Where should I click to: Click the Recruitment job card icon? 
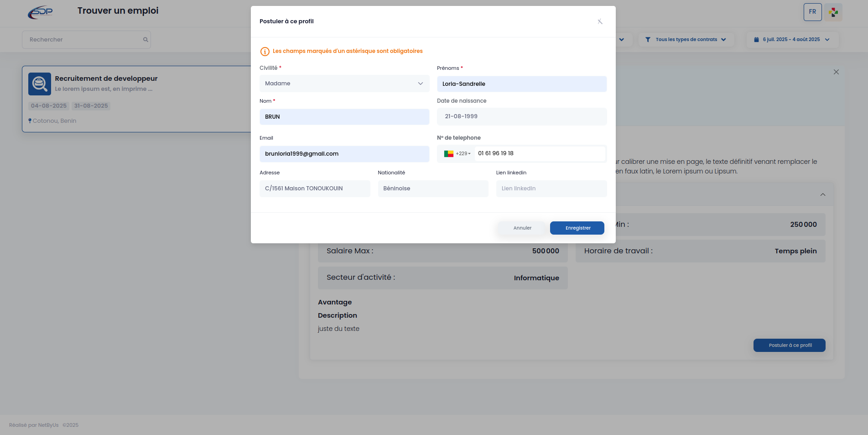click(40, 84)
